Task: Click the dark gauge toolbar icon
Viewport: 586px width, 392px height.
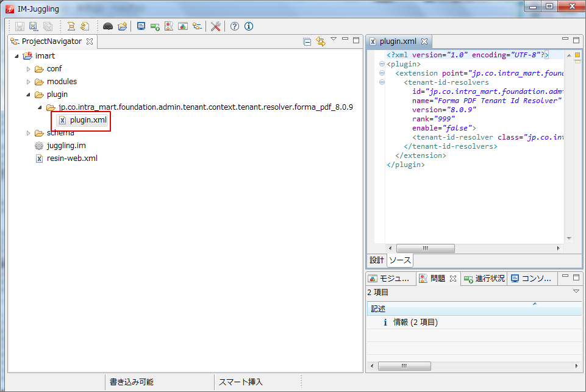Action: click(108, 26)
